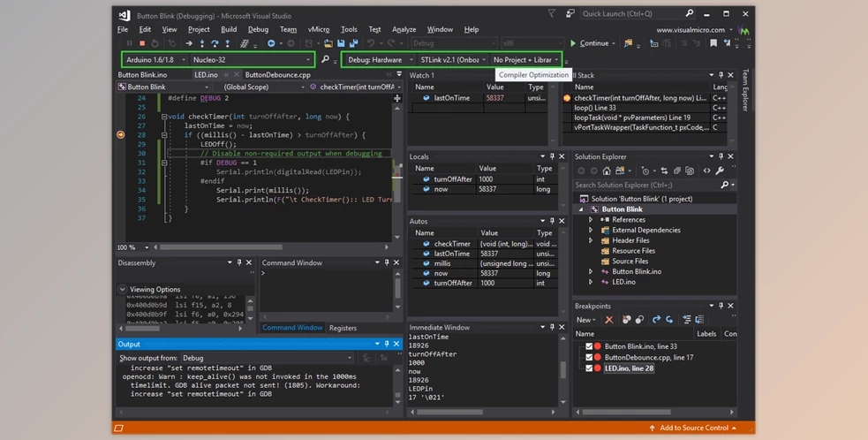Click the Save All icon

(353, 43)
